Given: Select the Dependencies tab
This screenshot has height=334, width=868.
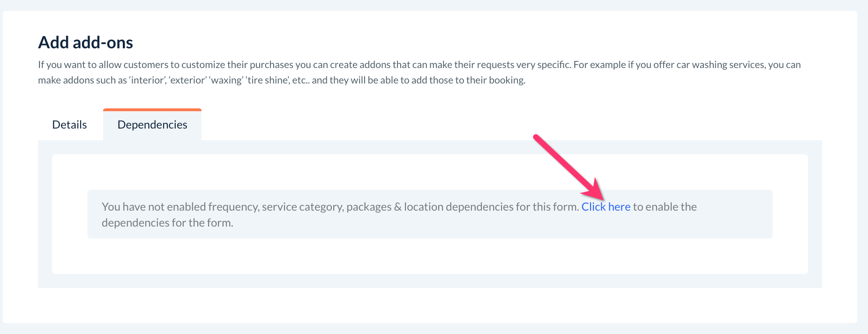Looking at the screenshot, I should (152, 125).
